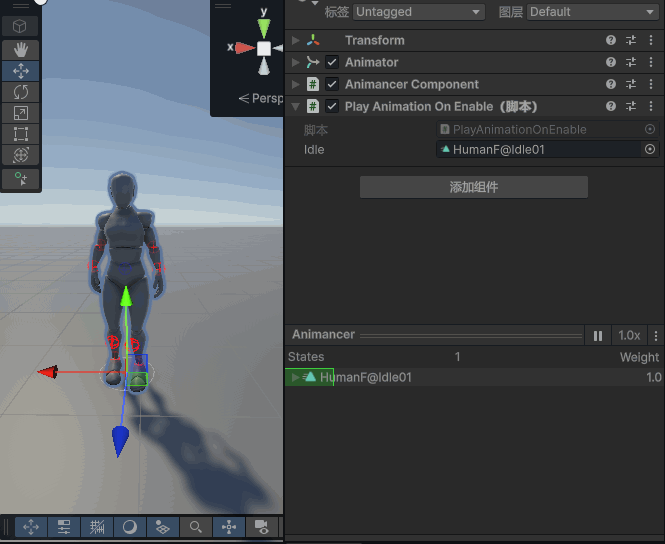The width and height of the screenshot is (665, 544).
Task: Collapse the Play Animation On Enable script
Action: point(296,106)
